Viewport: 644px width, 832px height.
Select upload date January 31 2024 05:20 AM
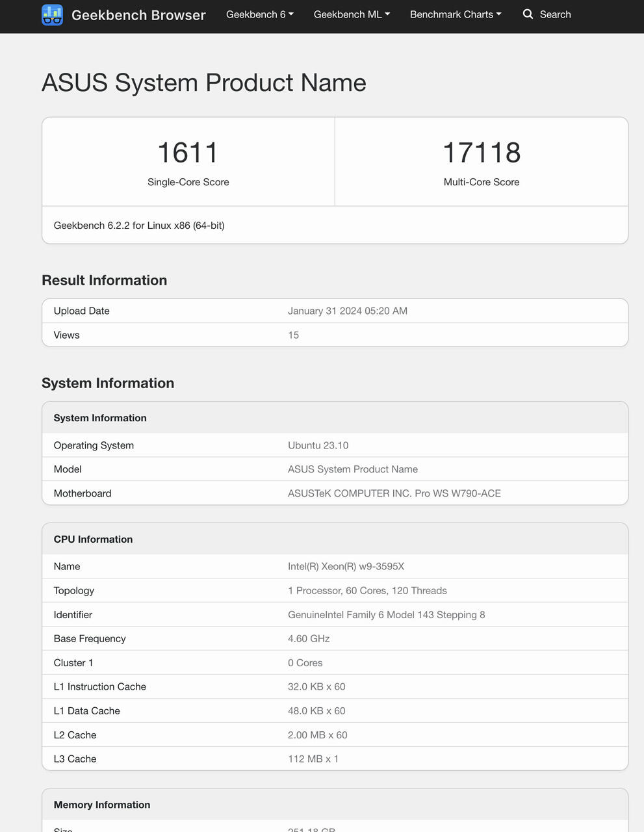pos(348,311)
